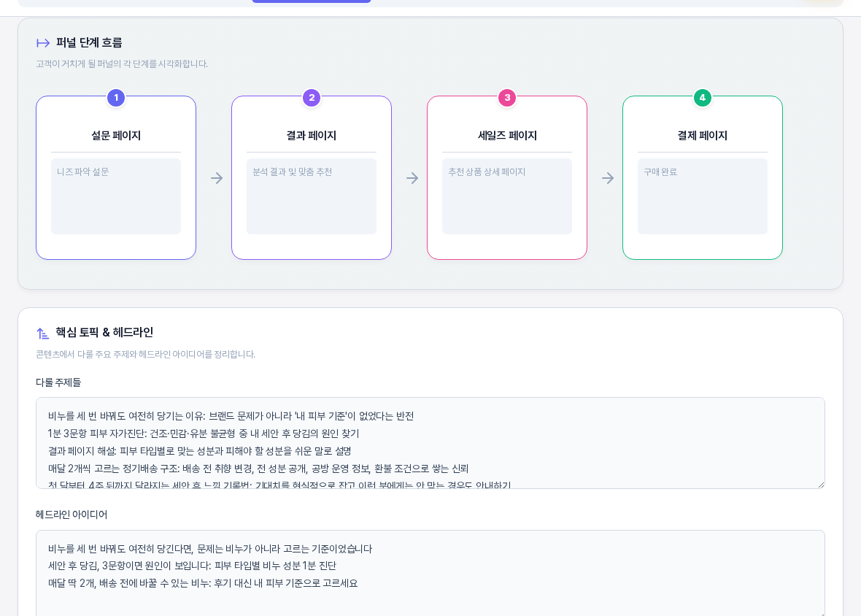
Task: Click the 핵심 토픽 & 헤드라인 heading
Action: click(x=104, y=333)
